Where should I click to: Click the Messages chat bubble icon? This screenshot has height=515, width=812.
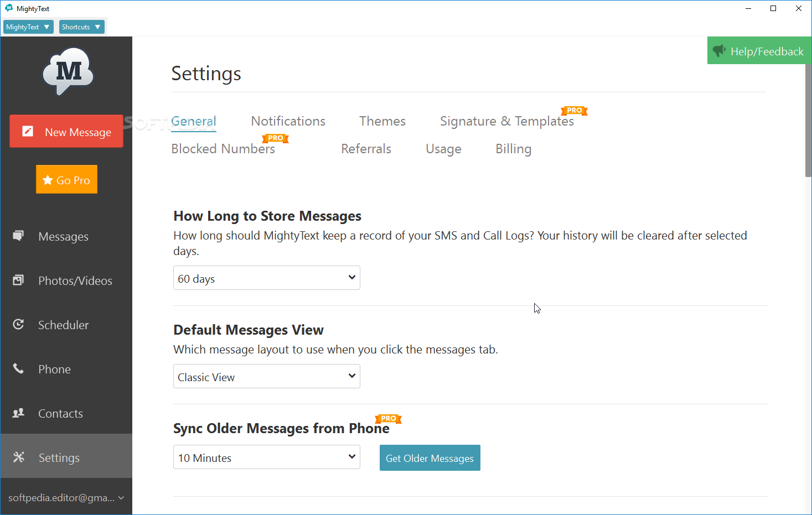tap(18, 236)
